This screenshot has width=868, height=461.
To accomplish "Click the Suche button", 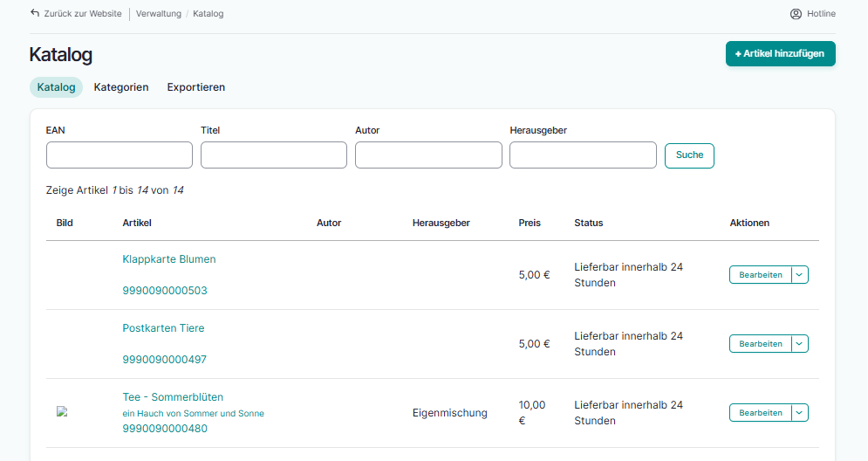I will tap(689, 155).
